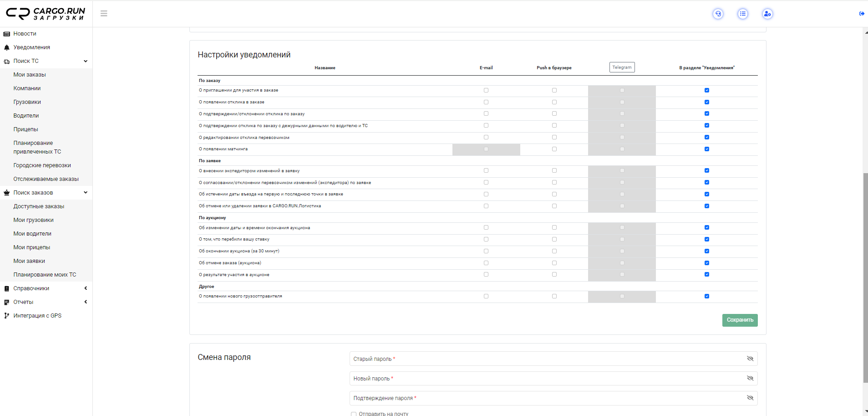
Task: Click the branch icon next to Интеграция с GPS
Action: 7,316
